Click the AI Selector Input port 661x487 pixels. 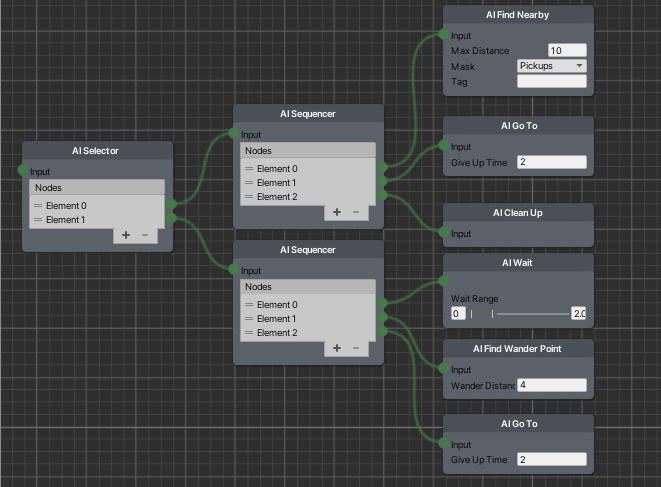pyautogui.click(x=23, y=170)
